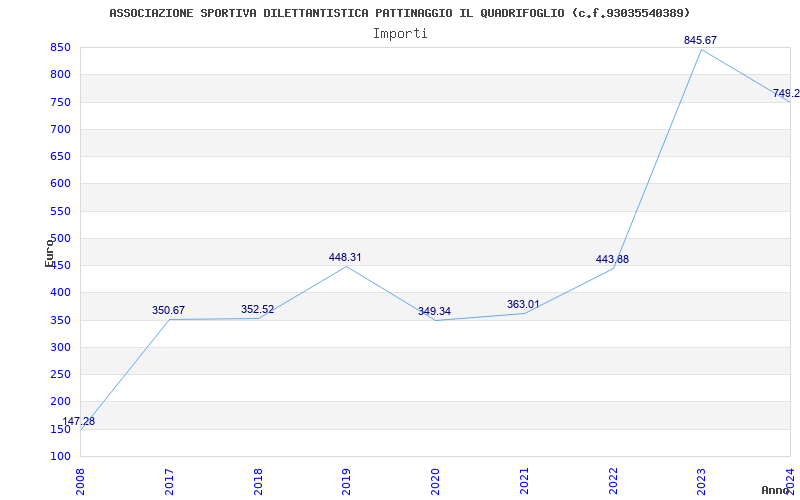Image resolution: width=800 pixels, height=500 pixels.
Task: Click the 'Anno' x-axis title
Action: click(x=776, y=490)
